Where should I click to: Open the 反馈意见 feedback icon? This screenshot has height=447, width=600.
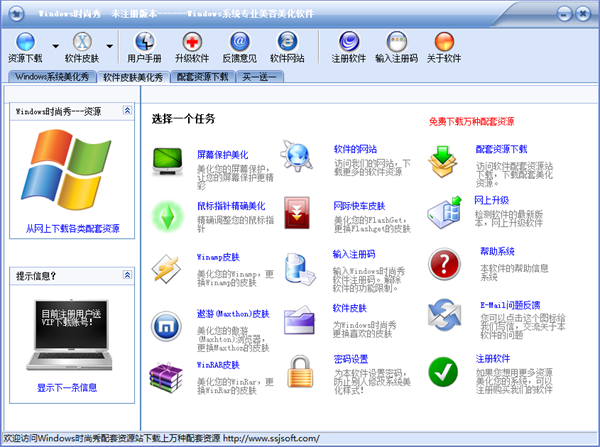(x=240, y=42)
